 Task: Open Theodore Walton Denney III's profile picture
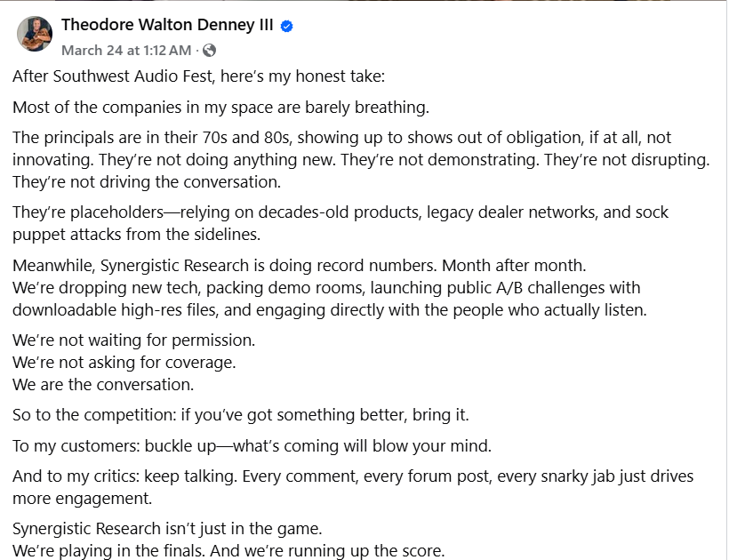[35, 34]
